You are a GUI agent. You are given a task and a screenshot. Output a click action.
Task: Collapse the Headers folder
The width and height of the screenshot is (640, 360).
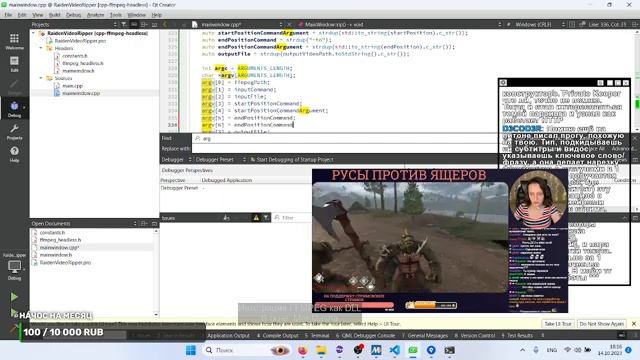click(41, 48)
